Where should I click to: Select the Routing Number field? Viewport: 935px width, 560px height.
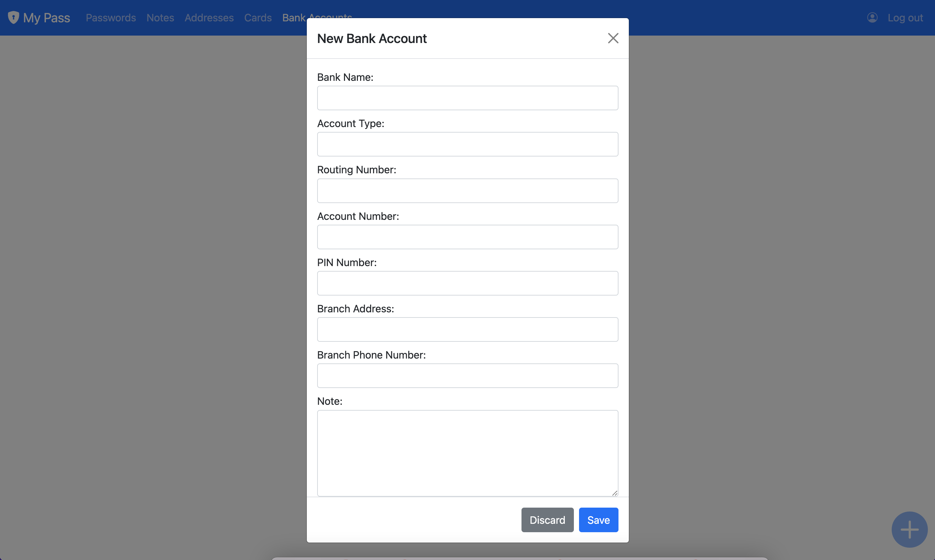coord(467,190)
